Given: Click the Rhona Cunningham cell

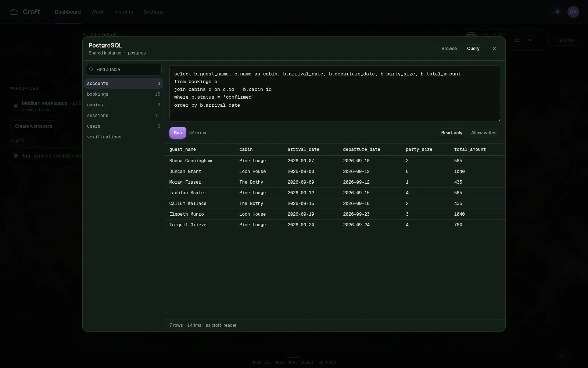Looking at the screenshot, I should (190, 161).
